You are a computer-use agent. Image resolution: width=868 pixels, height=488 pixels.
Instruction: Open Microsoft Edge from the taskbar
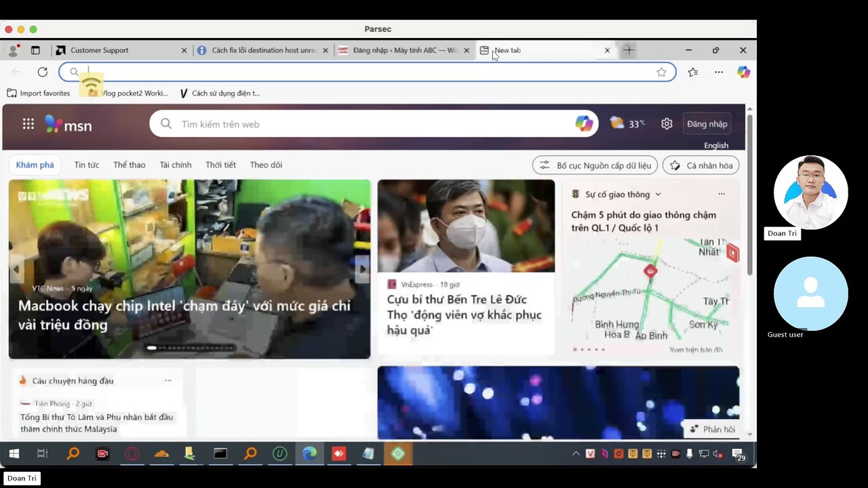point(309,454)
